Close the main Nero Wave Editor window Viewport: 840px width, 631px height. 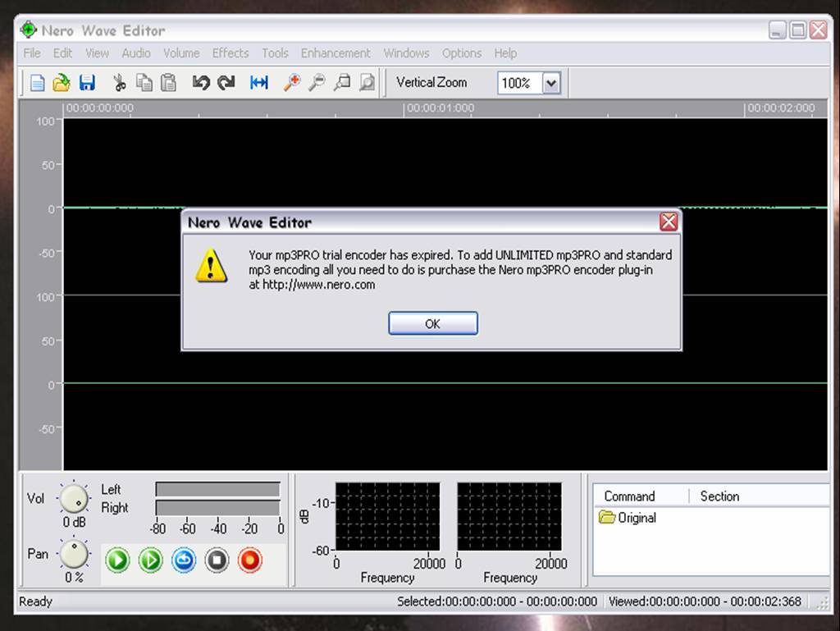pyautogui.click(x=818, y=30)
